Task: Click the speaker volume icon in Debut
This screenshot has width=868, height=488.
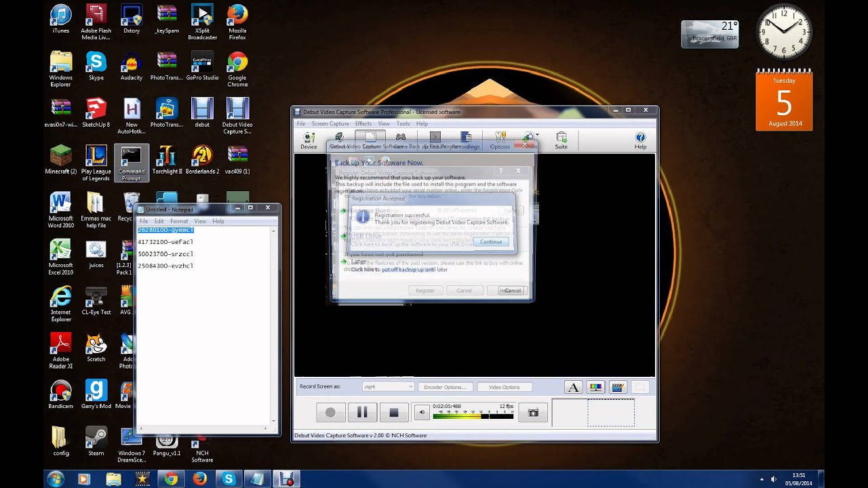Action: 422,412
